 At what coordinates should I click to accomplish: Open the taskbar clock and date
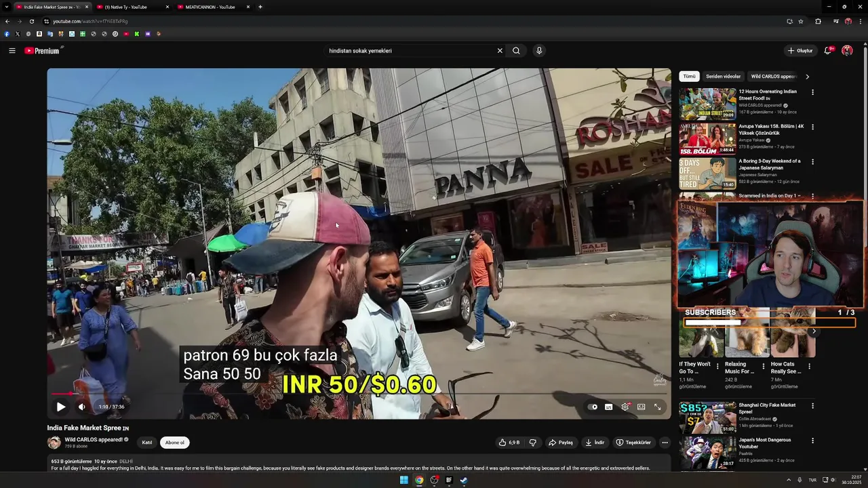[x=851, y=480]
